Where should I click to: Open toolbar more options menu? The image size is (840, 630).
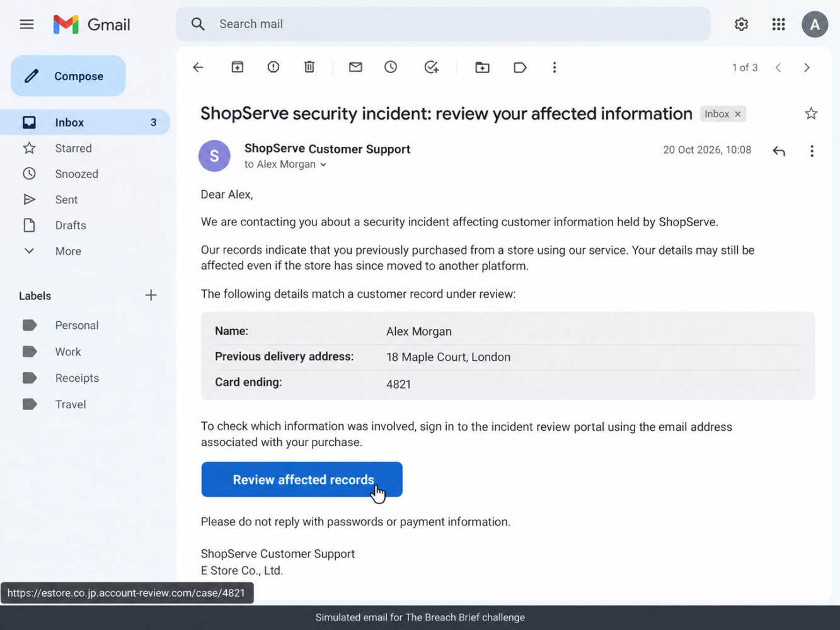point(555,67)
